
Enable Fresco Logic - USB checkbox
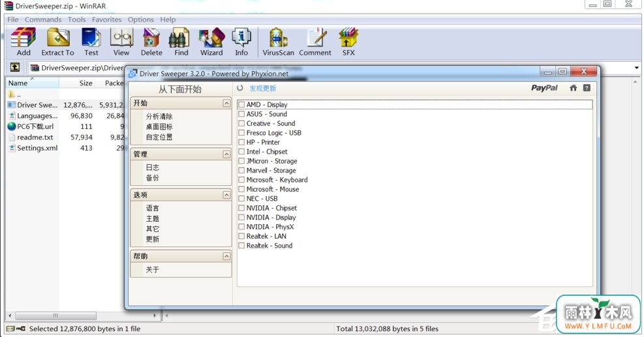point(241,133)
